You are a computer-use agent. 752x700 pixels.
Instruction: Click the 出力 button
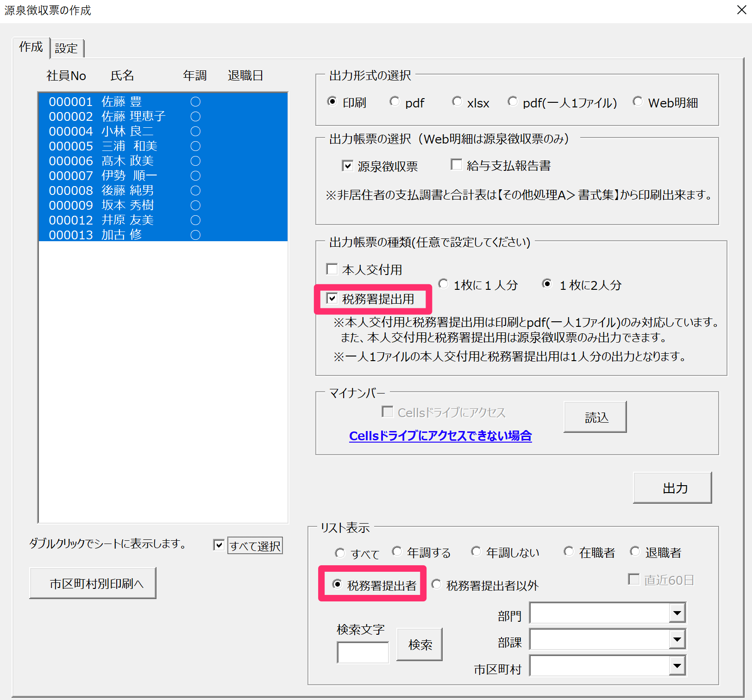(672, 488)
